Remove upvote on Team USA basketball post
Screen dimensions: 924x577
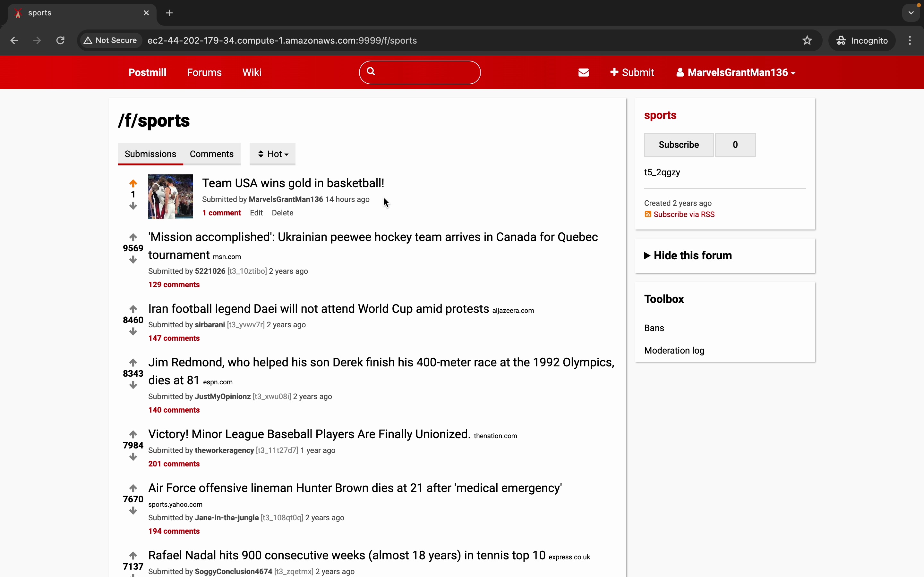tap(133, 183)
